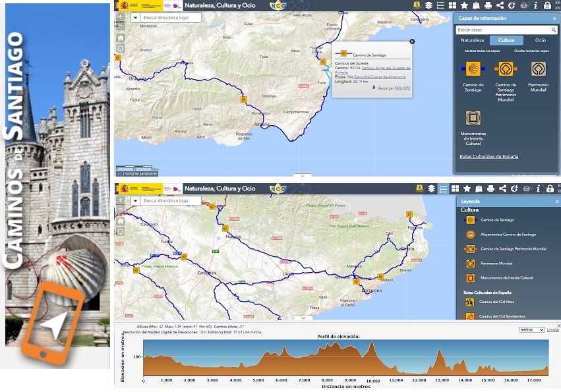
Task: Switch to the Naturaleza tab
Action: tap(472, 40)
